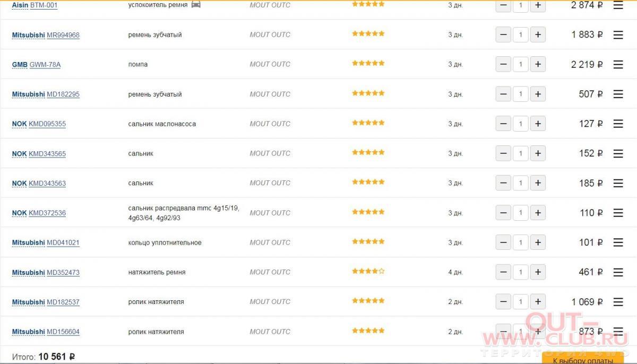This screenshot has height=364, width=637.
Task: Increase quantity of NOK KMD095355
Action: (538, 124)
